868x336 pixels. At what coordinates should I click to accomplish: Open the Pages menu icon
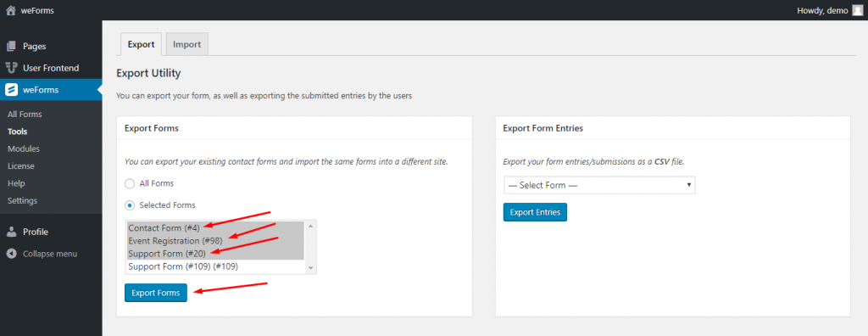(12, 47)
